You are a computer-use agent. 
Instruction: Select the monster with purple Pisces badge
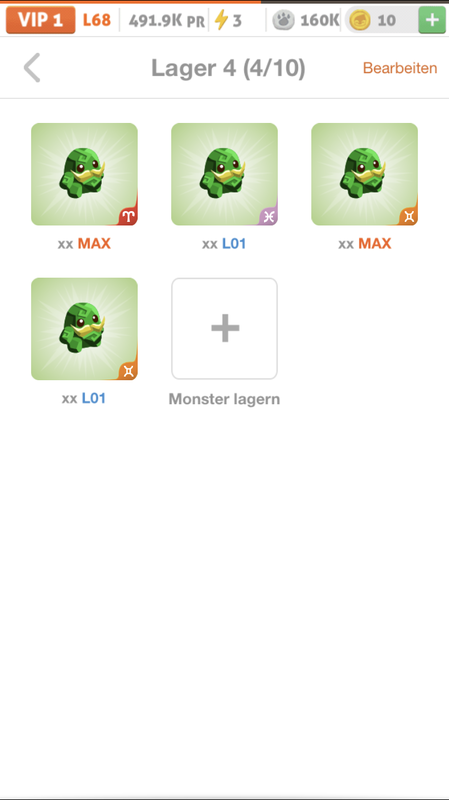click(x=224, y=174)
